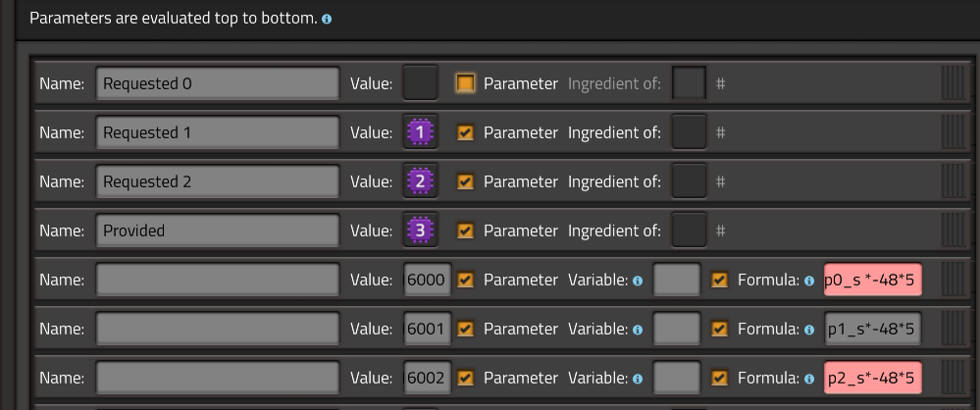The height and width of the screenshot is (410, 980).
Task: Open the Variable slot in the 6002 row
Action: (677, 378)
